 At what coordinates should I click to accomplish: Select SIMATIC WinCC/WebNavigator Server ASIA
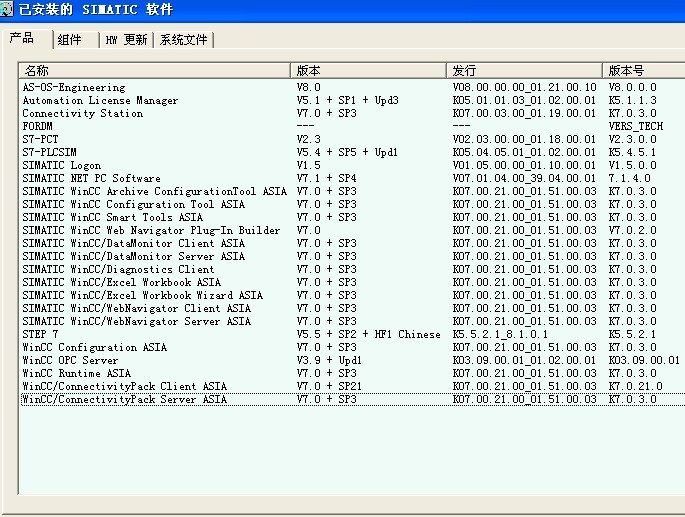[x=137, y=322]
